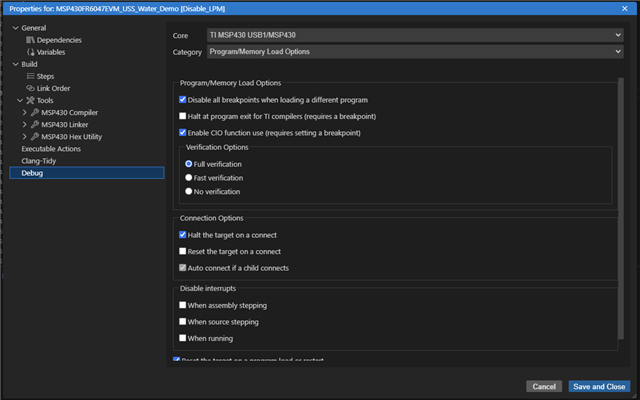The image size is (640, 400).
Task: Expand the MSP430 Compiler tree node
Action: coord(25,112)
